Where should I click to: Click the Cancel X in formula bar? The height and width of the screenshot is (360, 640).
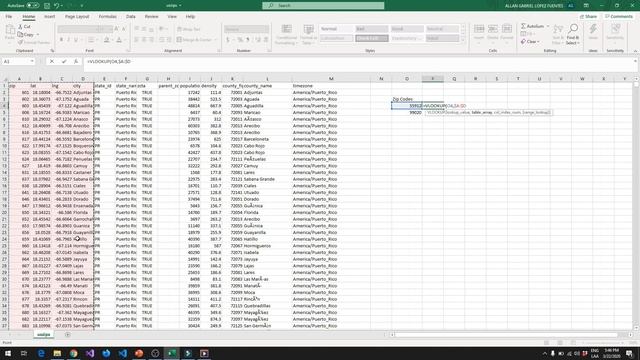(x=52, y=61)
